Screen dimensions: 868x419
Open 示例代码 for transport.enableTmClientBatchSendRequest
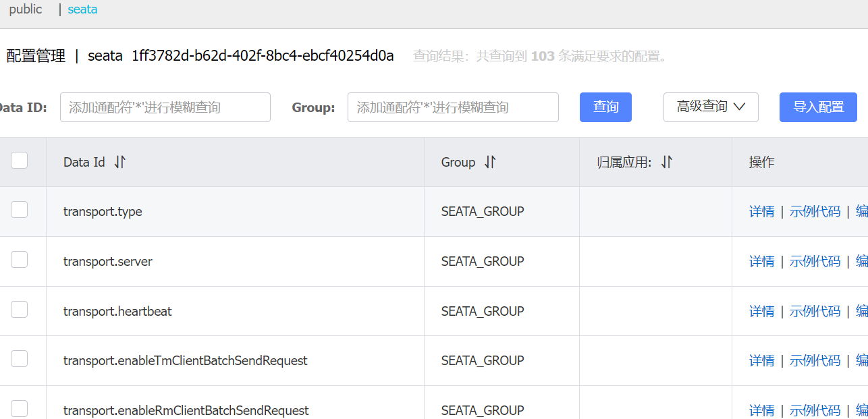coord(815,361)
